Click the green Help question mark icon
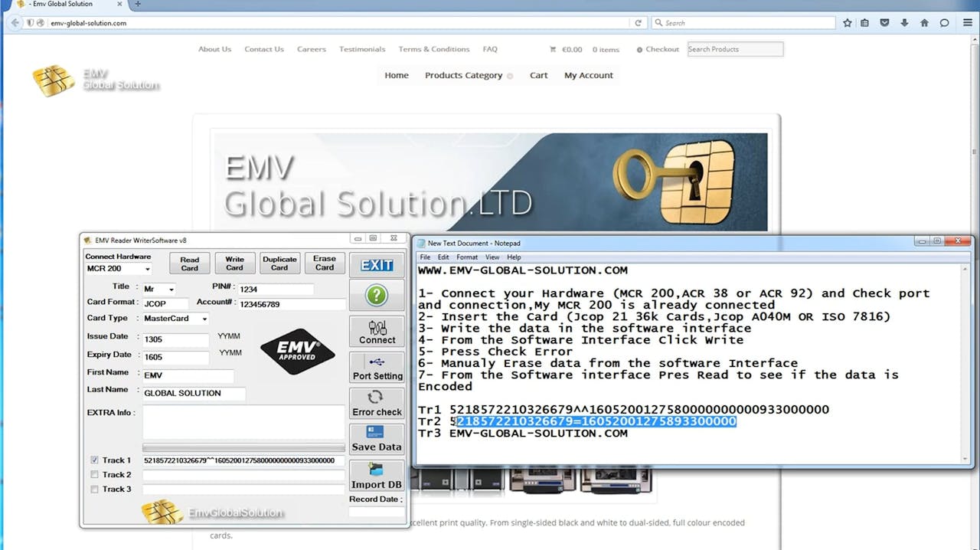This screenshot has height=550, width=980. tap(376, 295)
